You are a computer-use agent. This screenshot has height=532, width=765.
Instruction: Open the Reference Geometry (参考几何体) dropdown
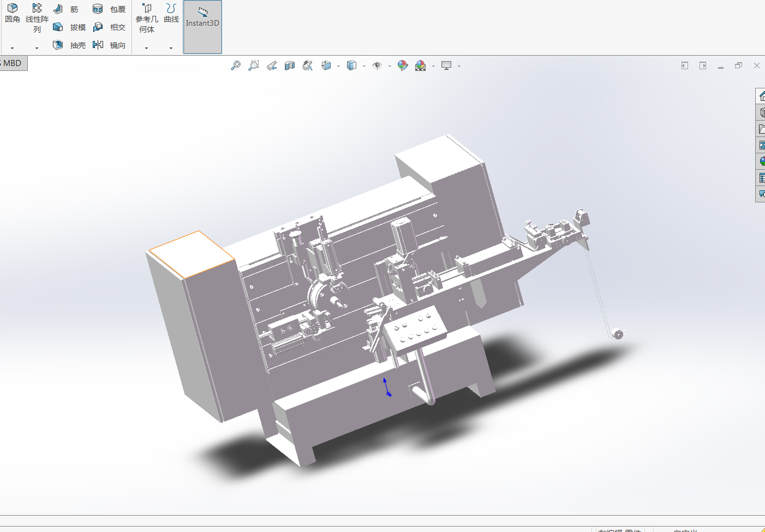point(146,48)
